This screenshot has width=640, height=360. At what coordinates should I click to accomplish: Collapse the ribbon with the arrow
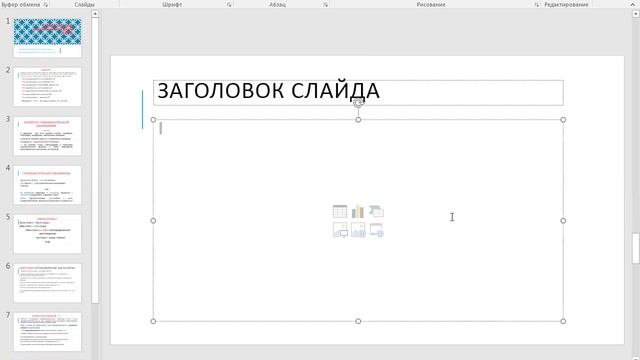tap(633, 4)
